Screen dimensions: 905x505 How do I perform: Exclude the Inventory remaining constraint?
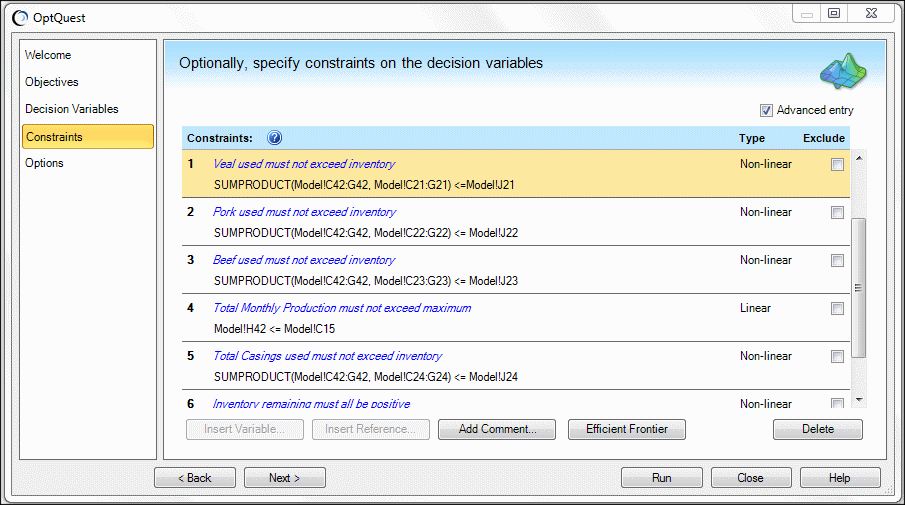(837, 403)
